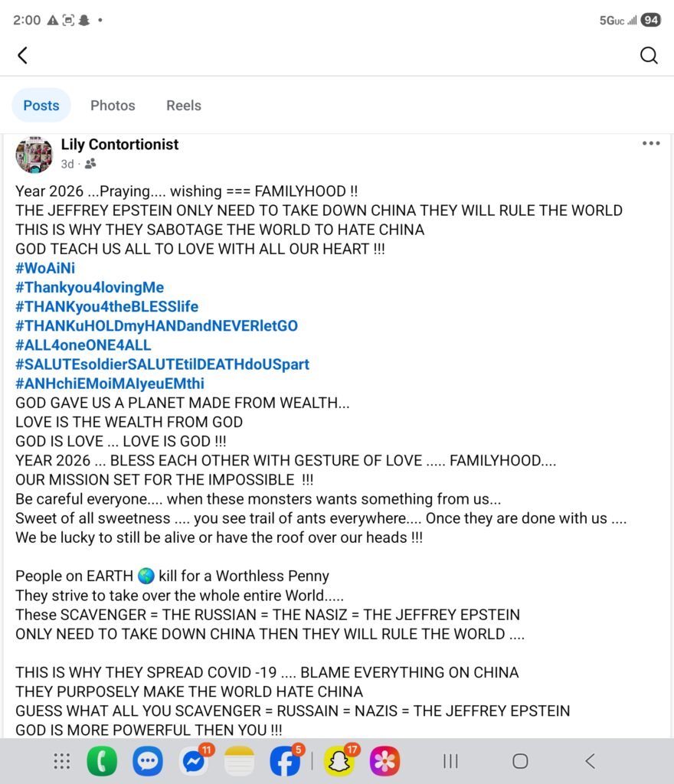This screenshot has width=674, height=784.
Task: Open the Facebook app icon in dock
Action: 285,761
